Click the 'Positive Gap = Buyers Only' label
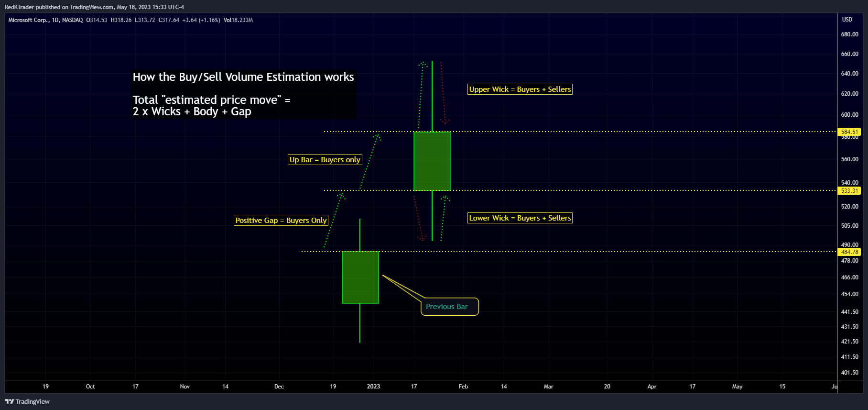 point(281,221)
